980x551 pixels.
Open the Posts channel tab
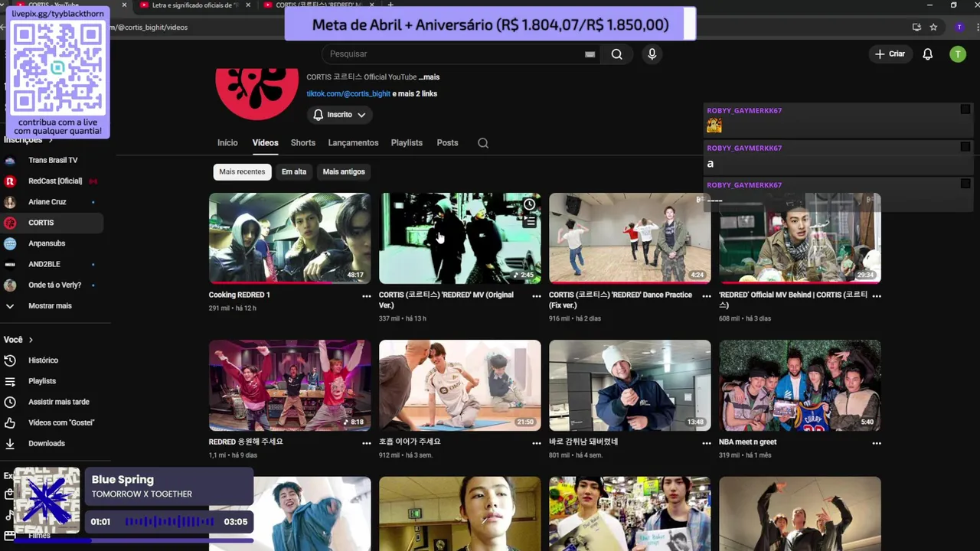[447, 143]
